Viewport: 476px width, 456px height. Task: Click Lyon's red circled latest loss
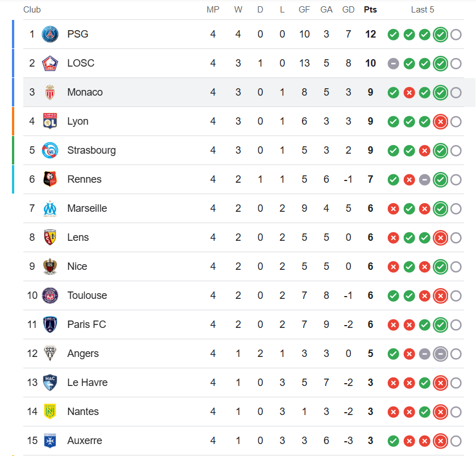tap(441, 122)
